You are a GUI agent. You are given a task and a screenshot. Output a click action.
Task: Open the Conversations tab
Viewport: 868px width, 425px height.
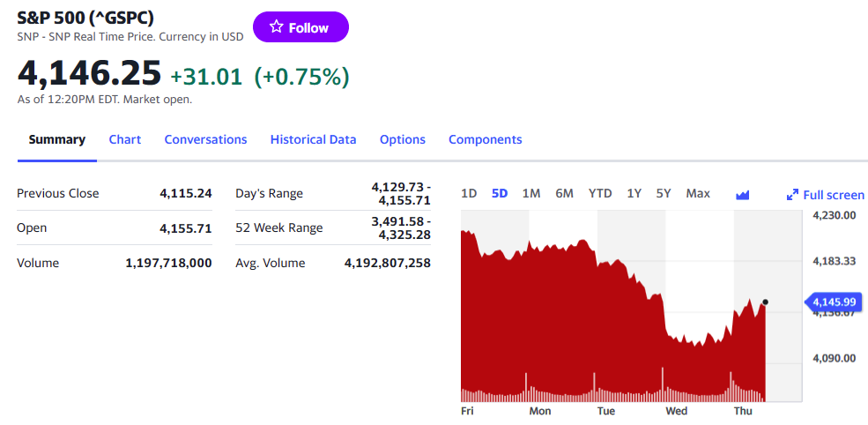205,139
